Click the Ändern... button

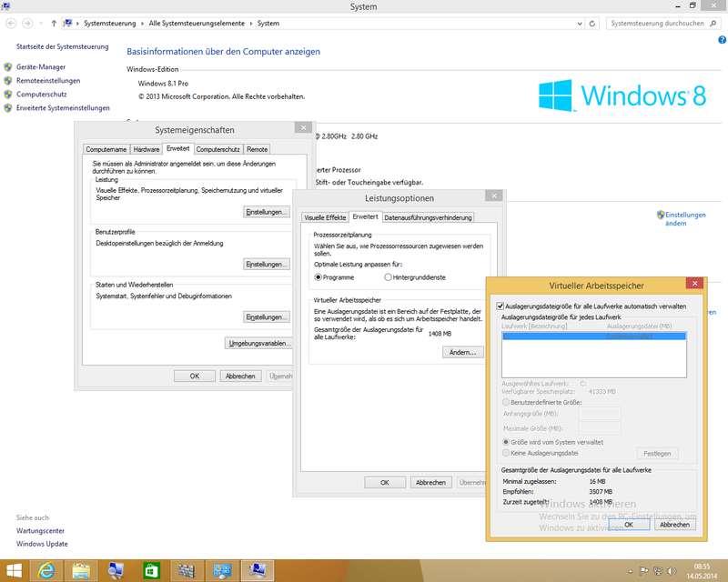click(x=463, y=352)
